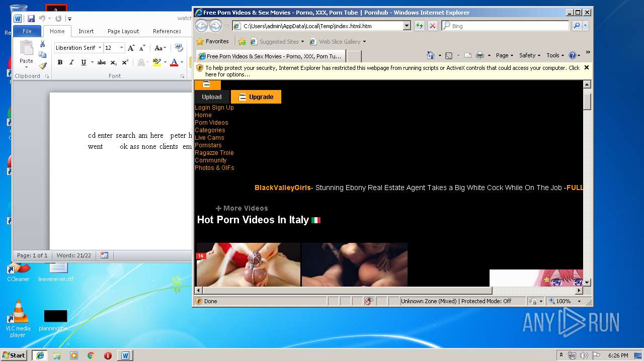Click the Stop red X icon in IE

pos(432,26)
